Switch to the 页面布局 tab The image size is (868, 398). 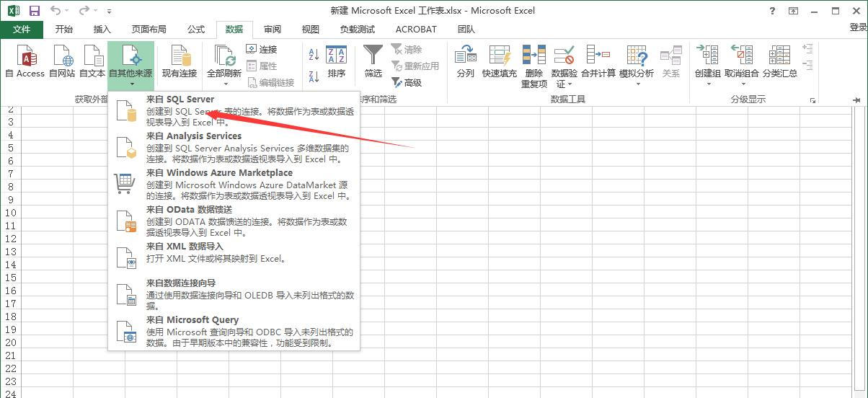(149, 30)
